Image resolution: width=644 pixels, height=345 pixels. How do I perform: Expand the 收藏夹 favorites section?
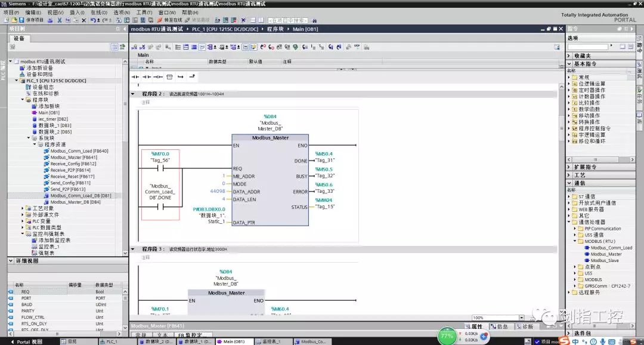point(569,56)
